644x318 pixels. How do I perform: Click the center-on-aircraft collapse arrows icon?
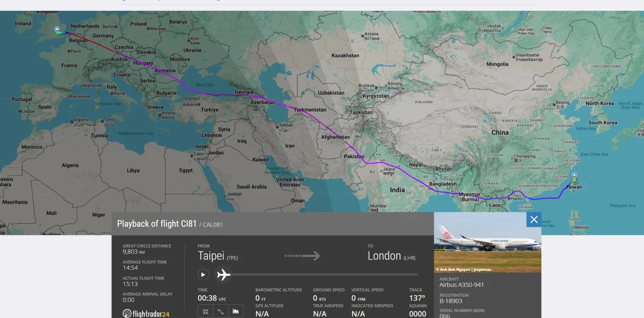206,311
